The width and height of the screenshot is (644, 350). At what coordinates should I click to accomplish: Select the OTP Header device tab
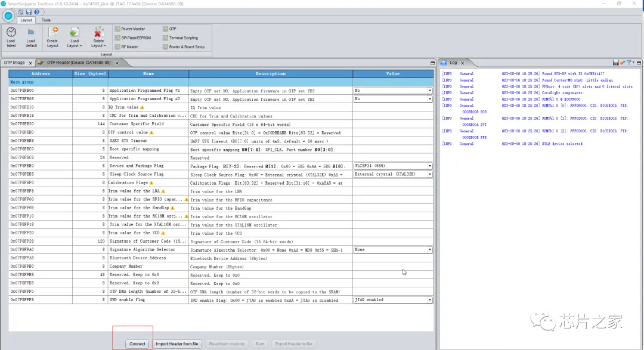(x=78, y=63)
